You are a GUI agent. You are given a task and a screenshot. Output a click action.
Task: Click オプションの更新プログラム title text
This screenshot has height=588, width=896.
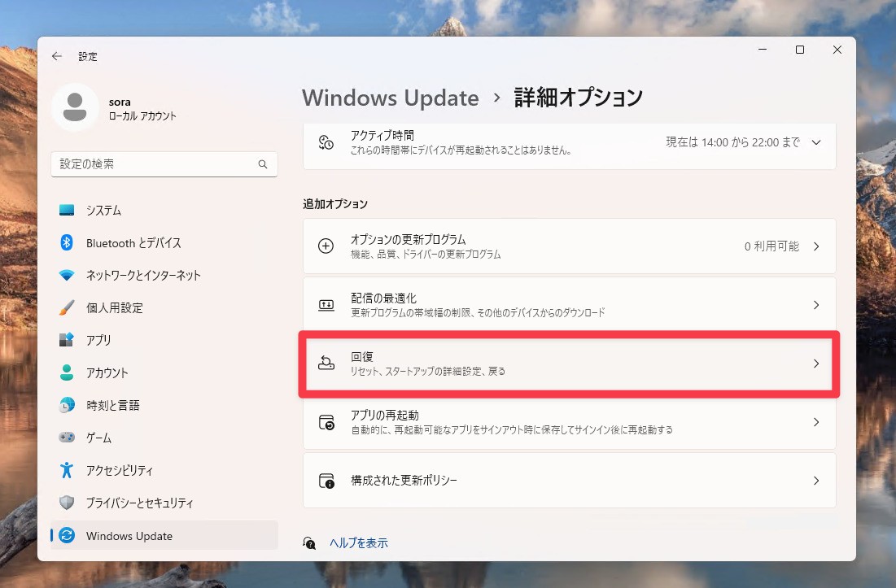click(x=408, y=239)
